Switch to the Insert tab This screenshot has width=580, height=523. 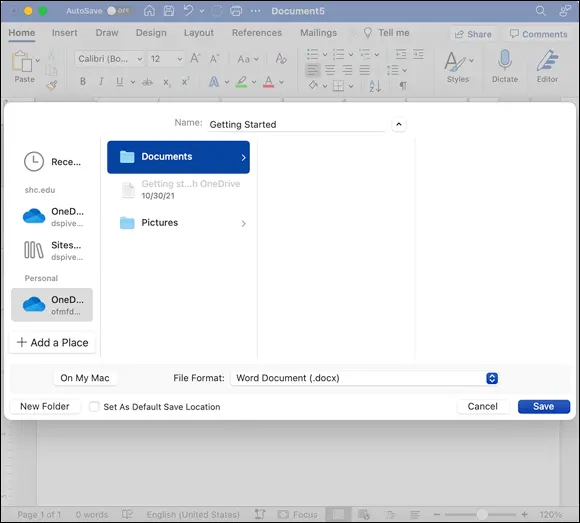(x=64, y=33)
